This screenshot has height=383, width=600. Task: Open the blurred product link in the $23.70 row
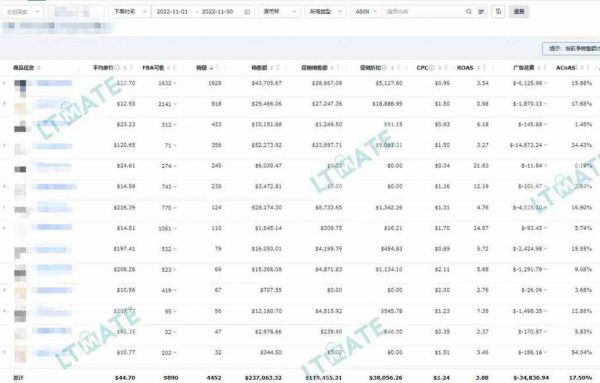point(54,83)
